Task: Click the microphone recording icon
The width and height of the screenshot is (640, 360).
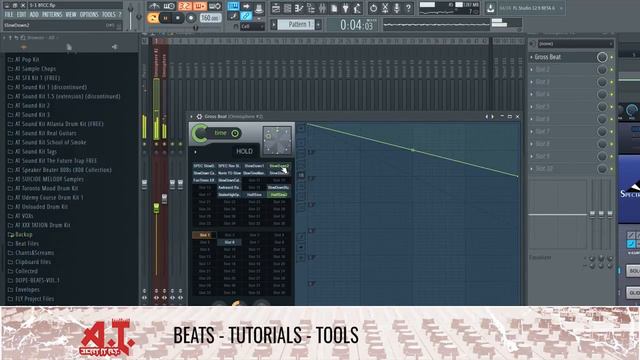Action: point(396,8)
